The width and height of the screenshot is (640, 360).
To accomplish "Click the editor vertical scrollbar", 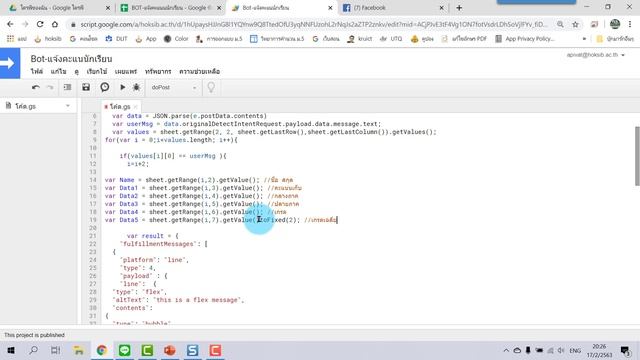I will pos(637,156).
